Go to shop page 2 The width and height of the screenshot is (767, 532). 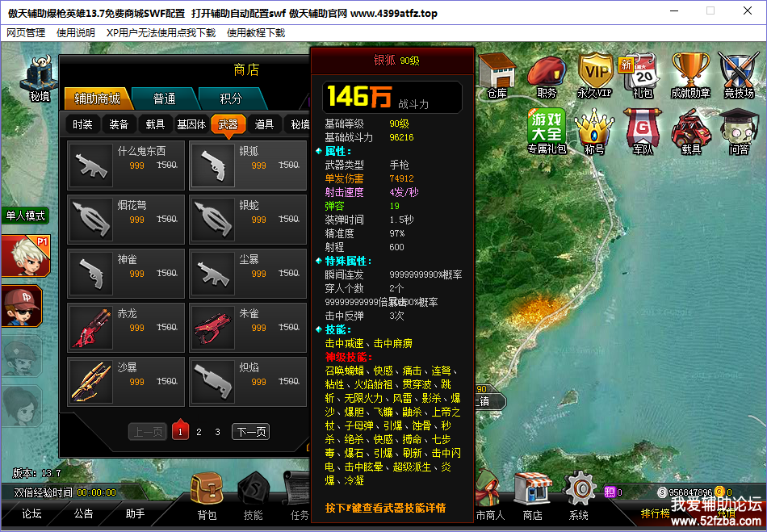click(199, 432)
